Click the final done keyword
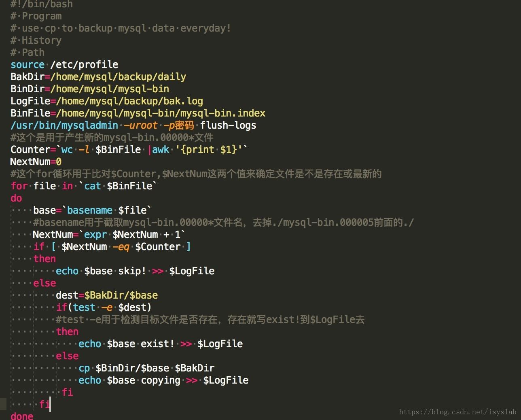Image resolution: width=521 pixels, height=420 pixels. tap(21, 416)
